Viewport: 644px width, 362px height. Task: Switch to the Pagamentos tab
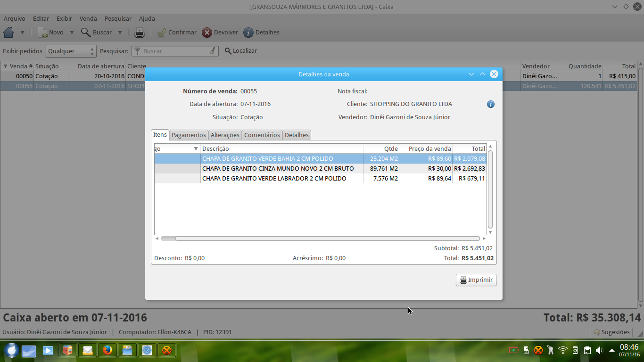[189, 135]
